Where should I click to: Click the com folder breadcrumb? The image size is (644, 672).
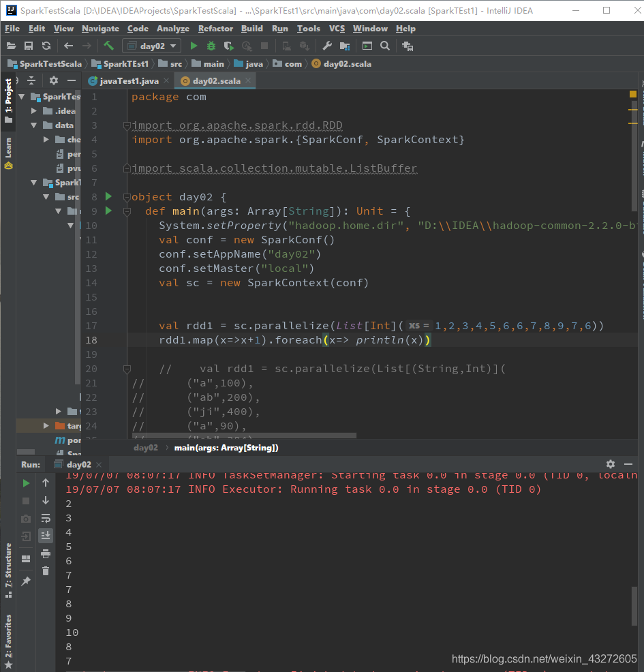click(288, 64)
